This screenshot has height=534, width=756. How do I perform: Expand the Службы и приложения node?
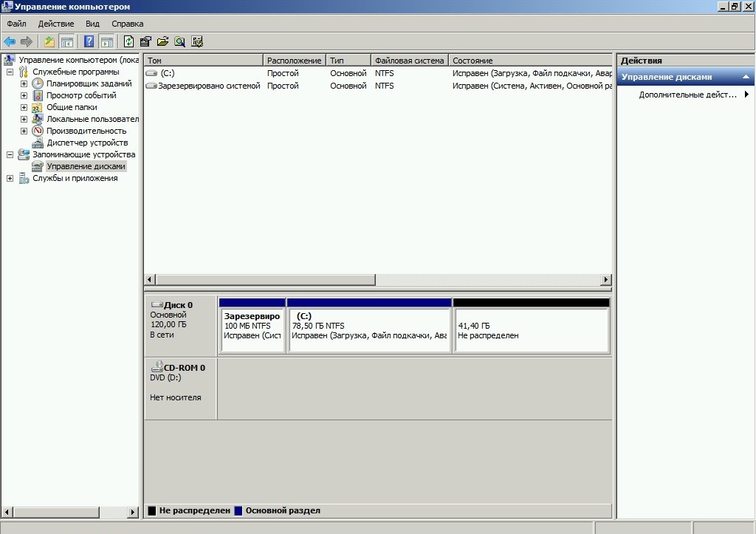10,178
